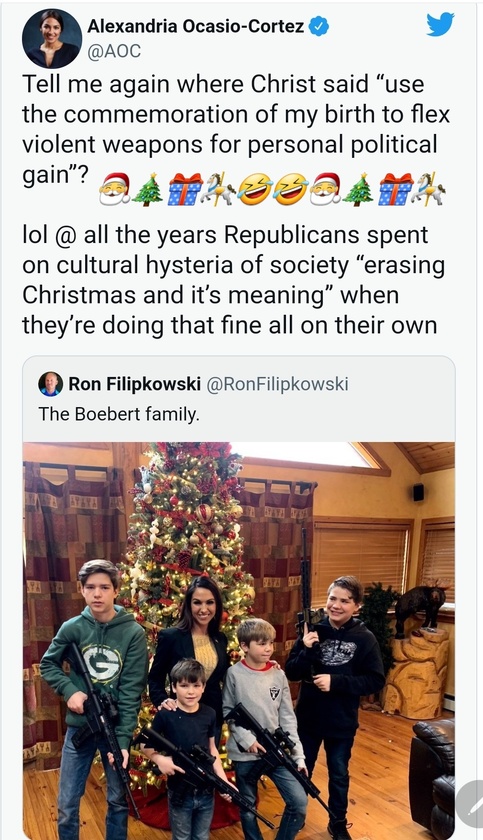483x840 pixels.
Task: Click the second Santa Claus emoji
Action: point(325,189)
